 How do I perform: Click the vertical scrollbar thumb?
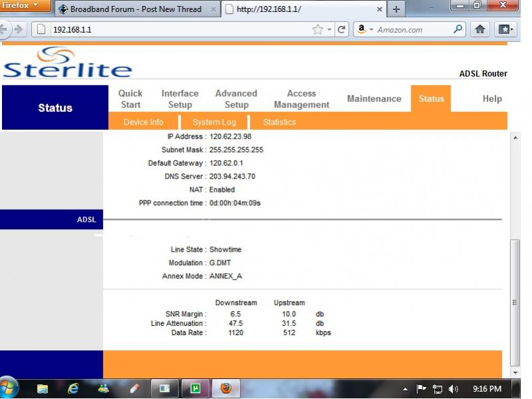[515, 302]
